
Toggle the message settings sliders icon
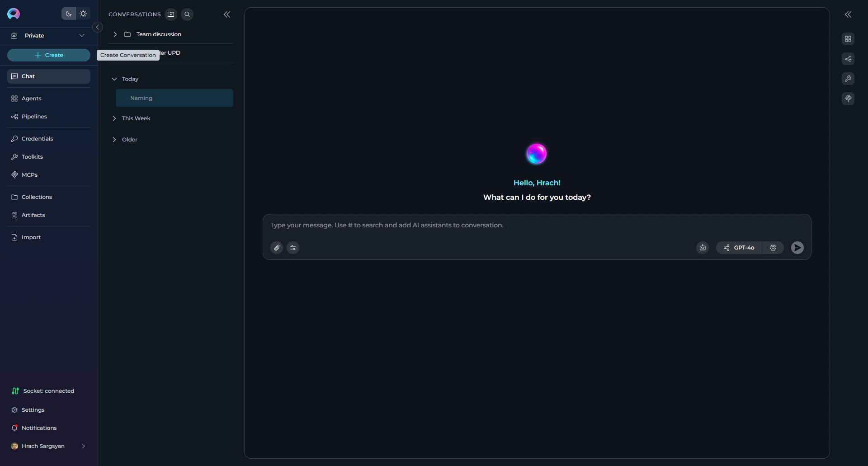coord(292,247)
